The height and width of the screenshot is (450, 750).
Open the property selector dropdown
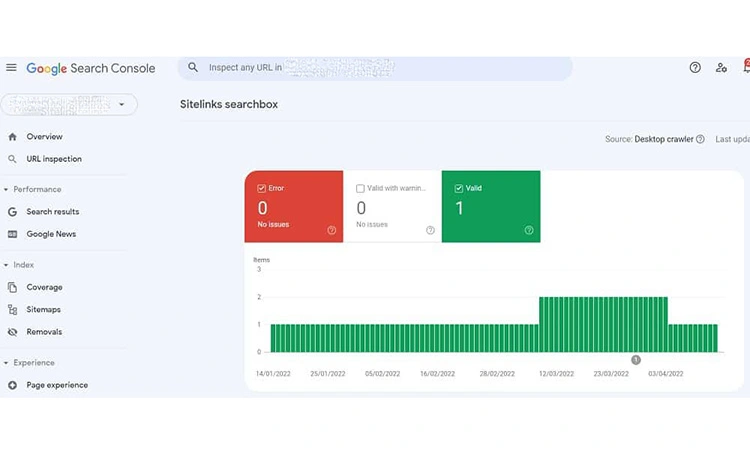pyautogui.click(x=69, y=104)
